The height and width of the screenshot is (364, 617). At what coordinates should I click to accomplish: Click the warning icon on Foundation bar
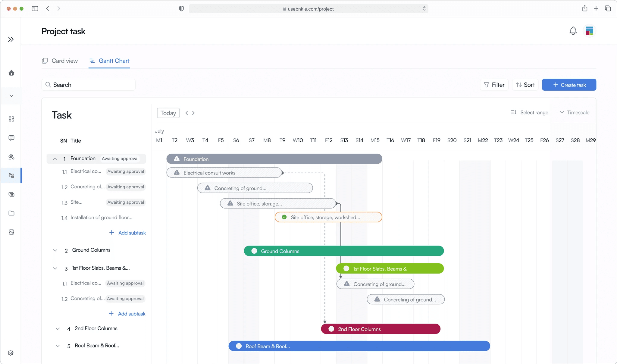177,159
